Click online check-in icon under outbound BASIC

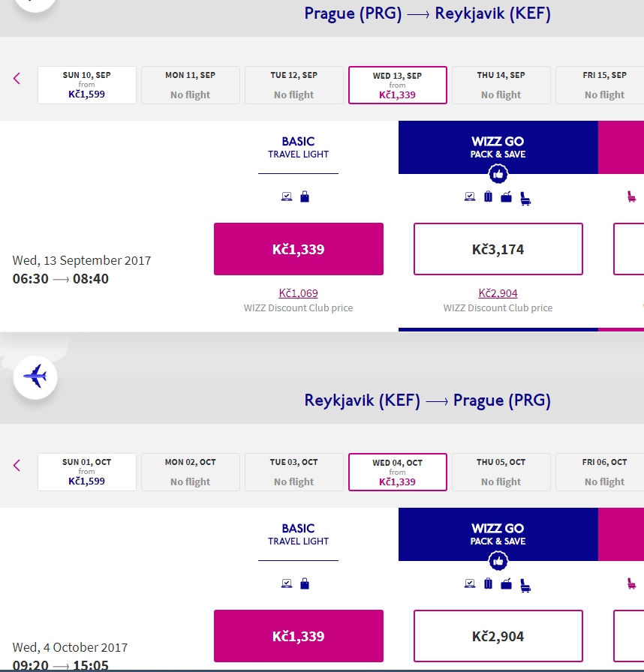click(287, 196)
